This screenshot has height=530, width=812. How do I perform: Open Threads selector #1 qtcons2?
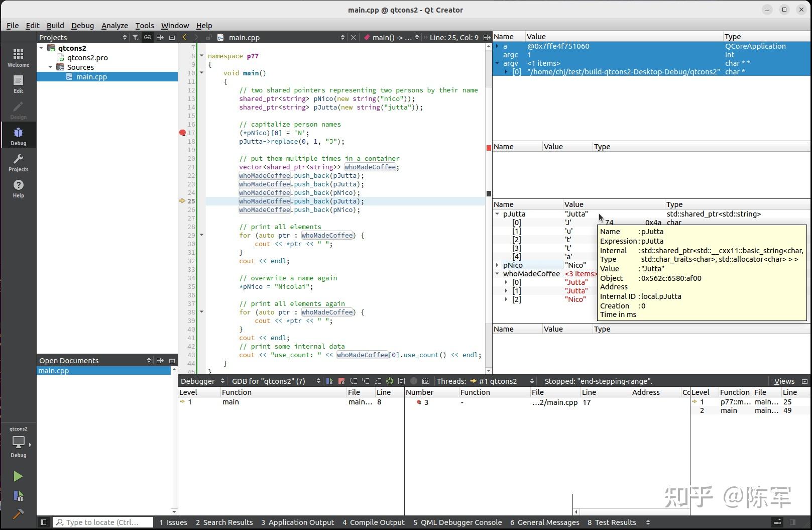[x=502, y=381]
